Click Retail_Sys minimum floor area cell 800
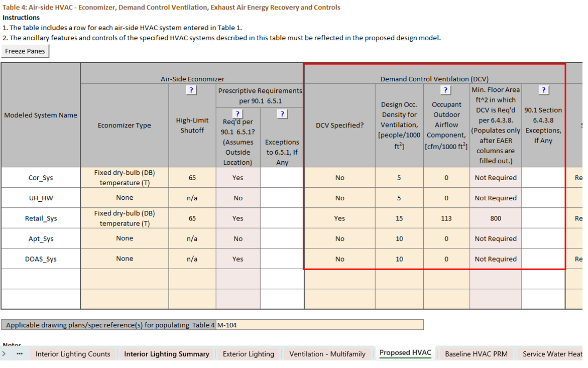 coord(495,218)
